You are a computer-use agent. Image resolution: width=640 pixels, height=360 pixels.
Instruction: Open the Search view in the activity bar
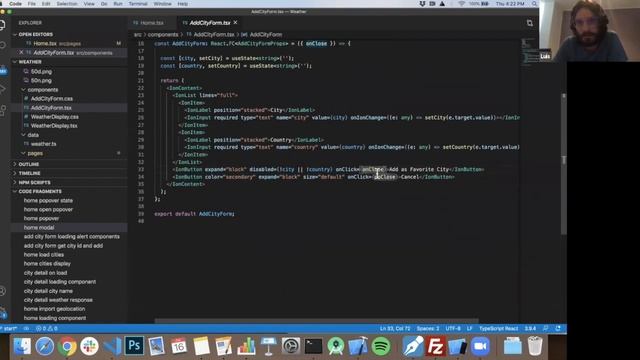tap(2, 44)
